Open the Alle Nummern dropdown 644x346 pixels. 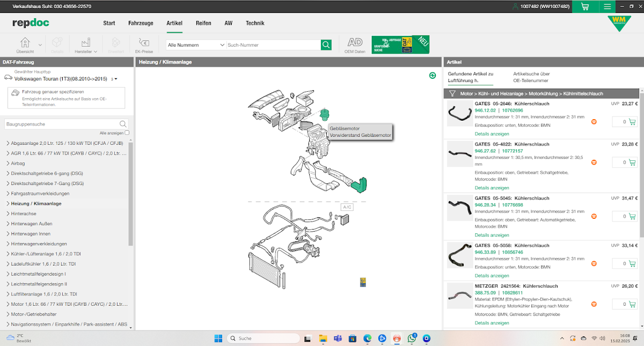point(195,45)
